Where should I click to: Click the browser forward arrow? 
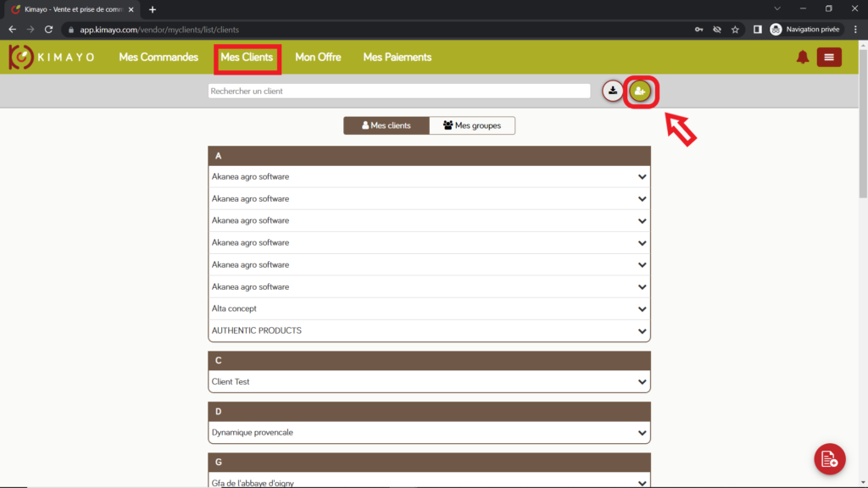[x=31, y=30]
